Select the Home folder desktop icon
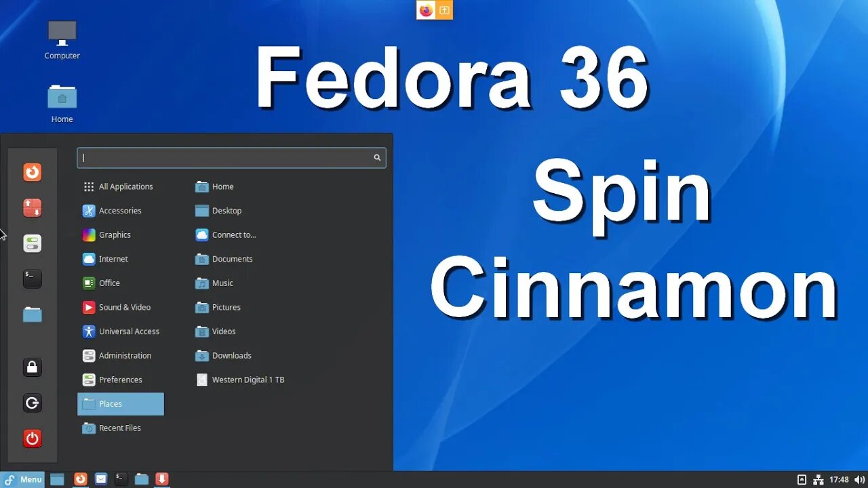Screen dimensions: 868x488 tap(62, 104)
